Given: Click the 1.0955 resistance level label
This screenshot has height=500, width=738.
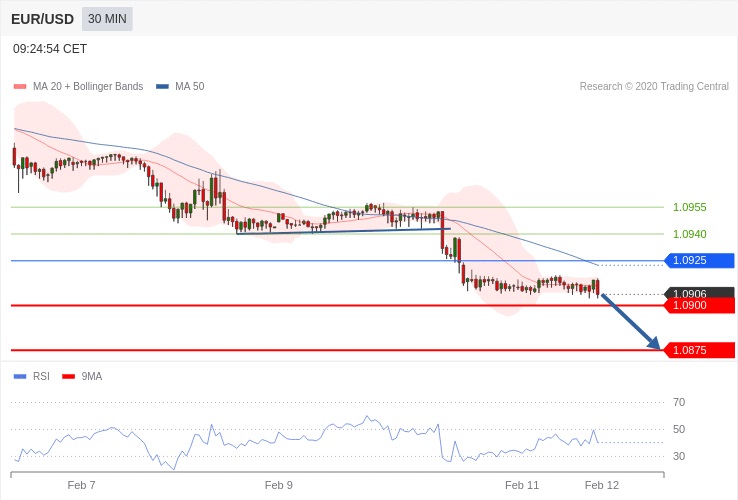Looking at the screenshot, I should [690, 207].
